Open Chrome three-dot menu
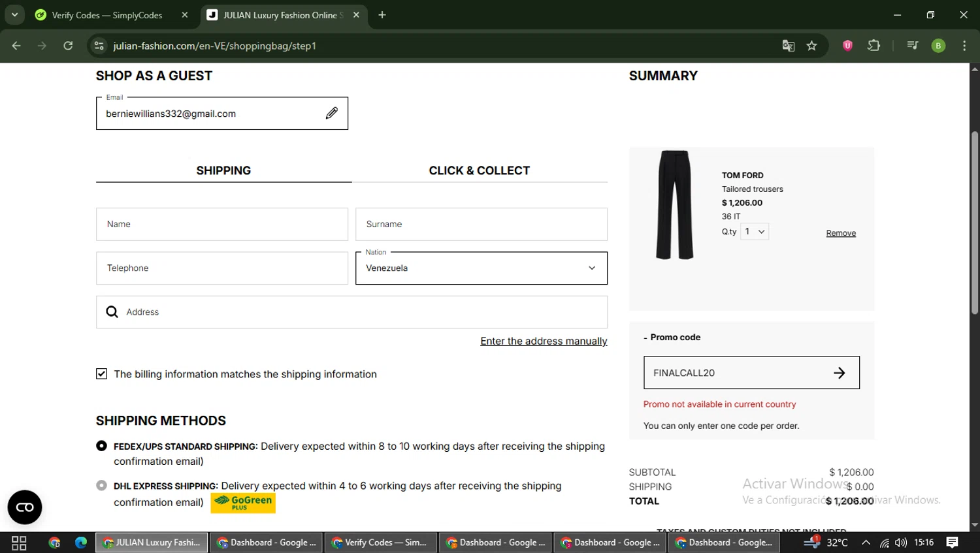This screenshot has width=980, height=553. point(964,46)
